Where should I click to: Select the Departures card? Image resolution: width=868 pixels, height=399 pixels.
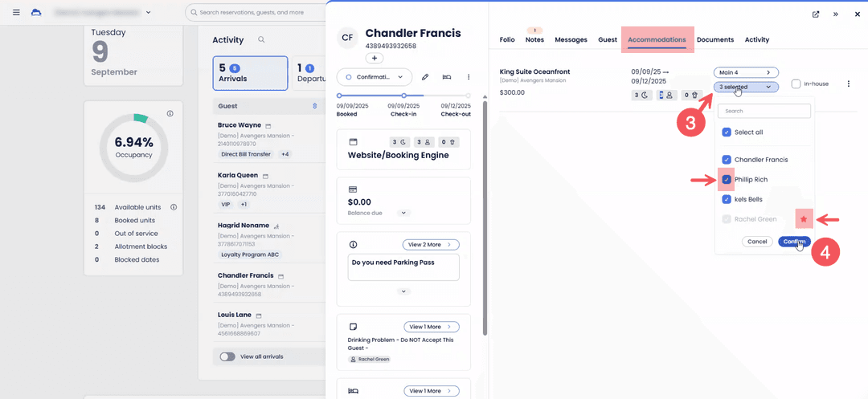[309, 73]
